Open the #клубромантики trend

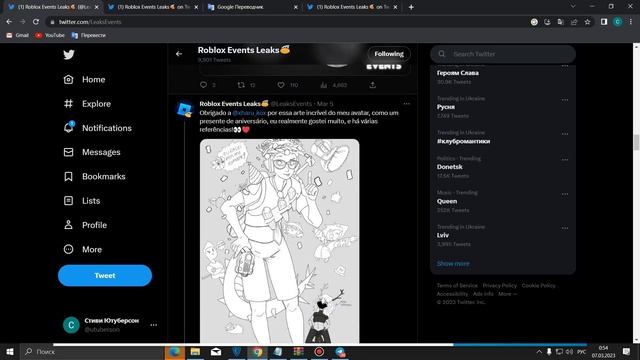463,141
